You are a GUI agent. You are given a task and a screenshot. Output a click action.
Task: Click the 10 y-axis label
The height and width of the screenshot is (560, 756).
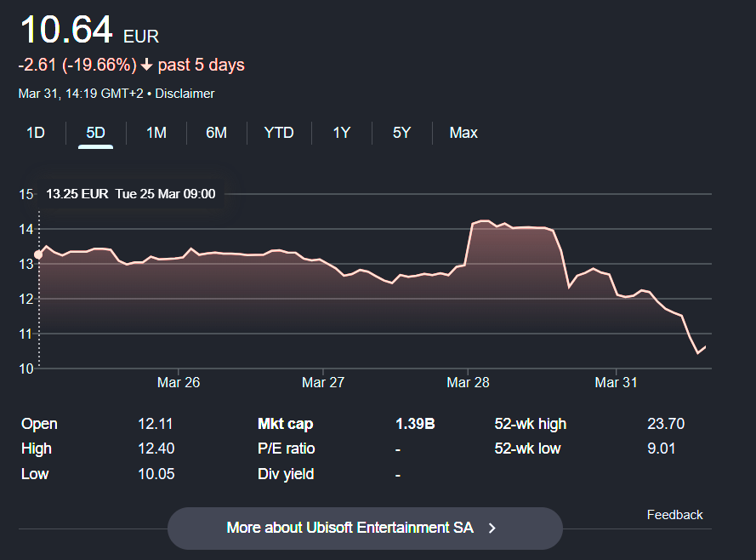(x=26, y=369)
